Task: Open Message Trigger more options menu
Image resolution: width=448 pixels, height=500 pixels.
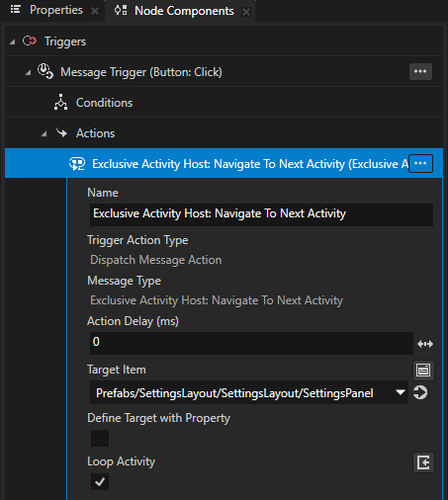Action: pos(420,71)
